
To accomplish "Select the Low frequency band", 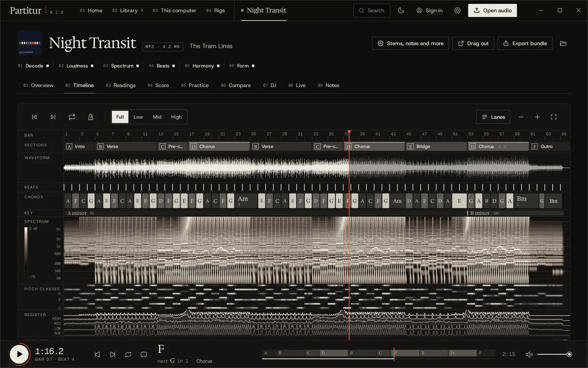I will [x=138, y=117].
